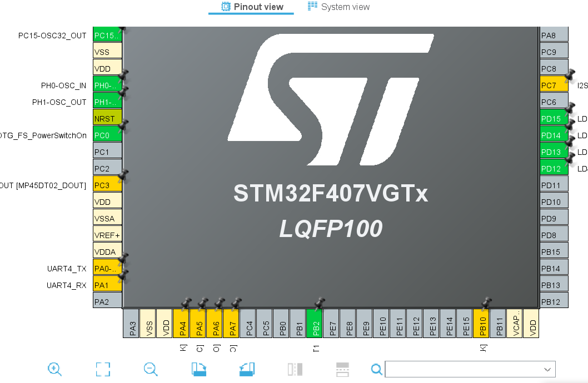The width and height of the screenshot is (588, 383).
Task: Click the PB1 pin
Action: (x=298, y=324)
